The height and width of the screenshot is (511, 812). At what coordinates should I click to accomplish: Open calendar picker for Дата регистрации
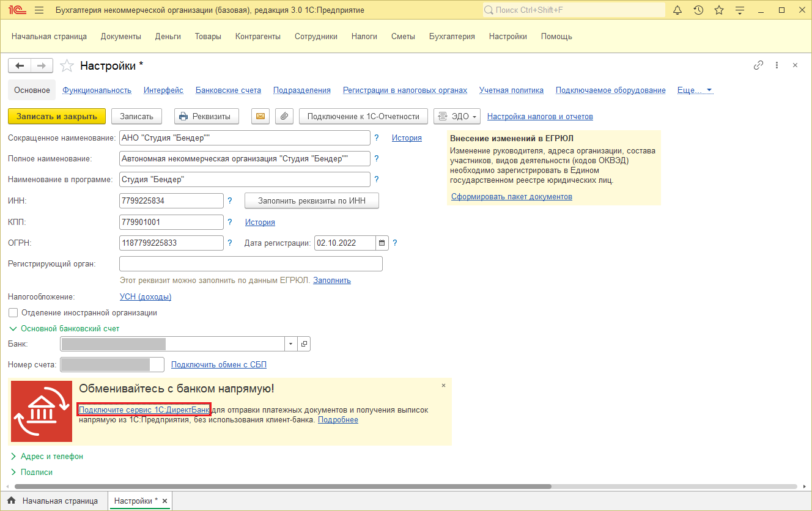pyautogui.click(x=382, y=243)
